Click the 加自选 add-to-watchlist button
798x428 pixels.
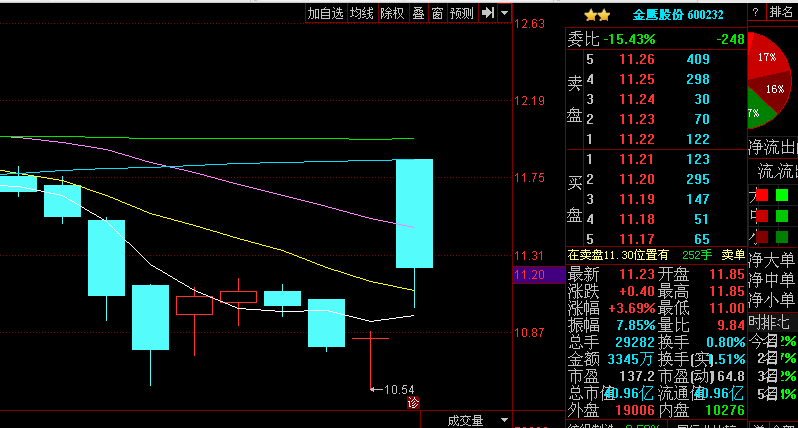pos(325,13)
